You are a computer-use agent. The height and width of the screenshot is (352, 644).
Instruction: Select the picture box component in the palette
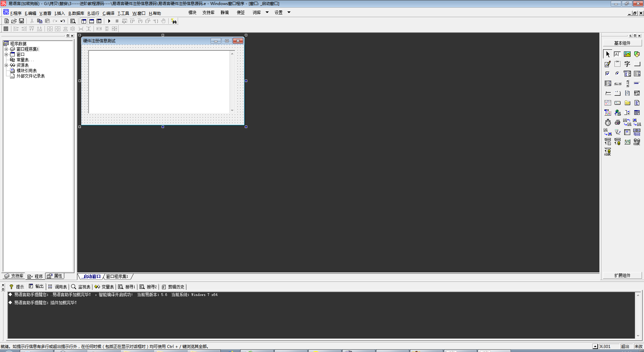(x=627, y=54)
